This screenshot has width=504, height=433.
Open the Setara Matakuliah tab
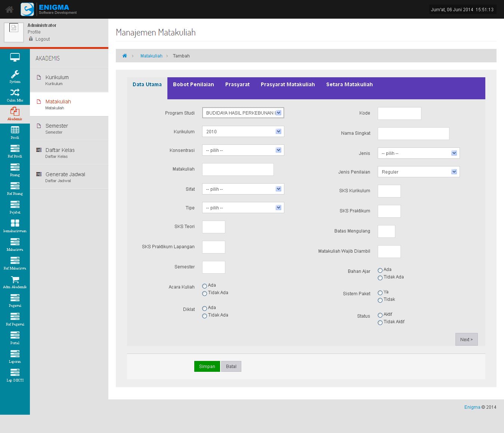[349, 84]
